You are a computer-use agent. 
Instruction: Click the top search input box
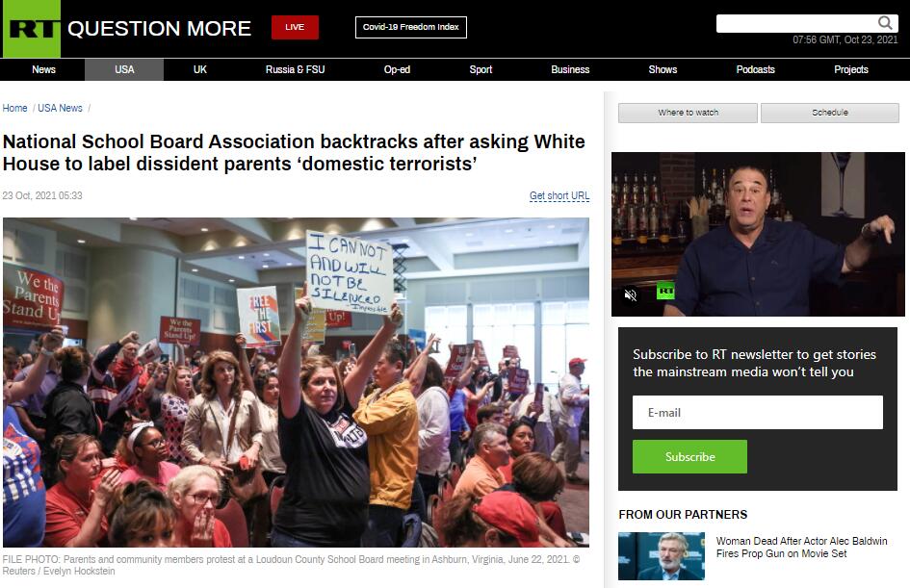click(796, 24)
